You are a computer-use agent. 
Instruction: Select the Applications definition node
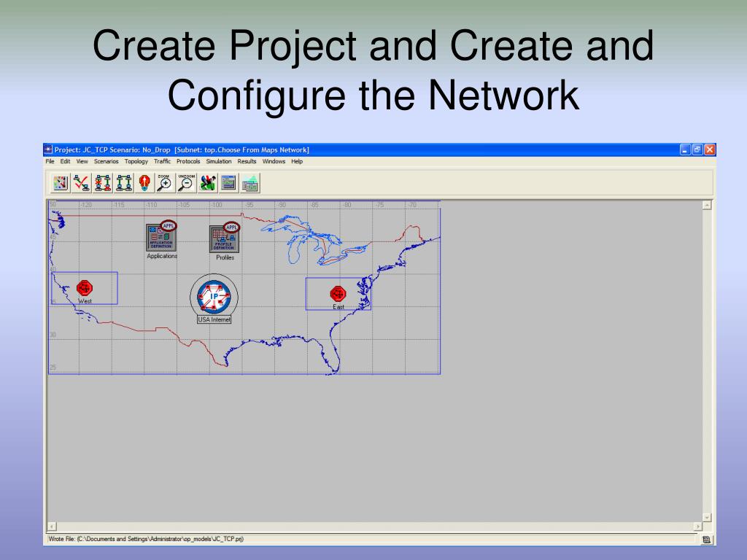pyautogui.click(x=161, y=236)
